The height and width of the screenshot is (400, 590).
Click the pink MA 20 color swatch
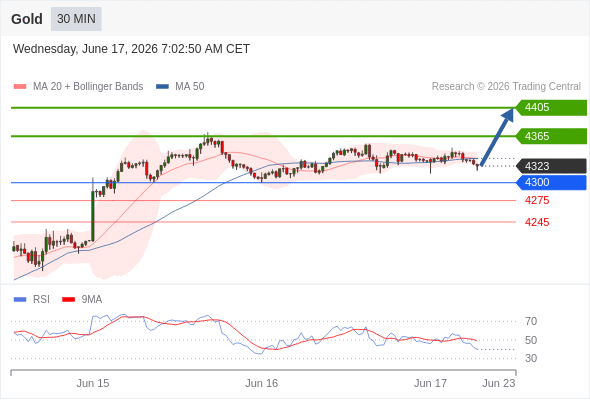[x=20, y=87]
